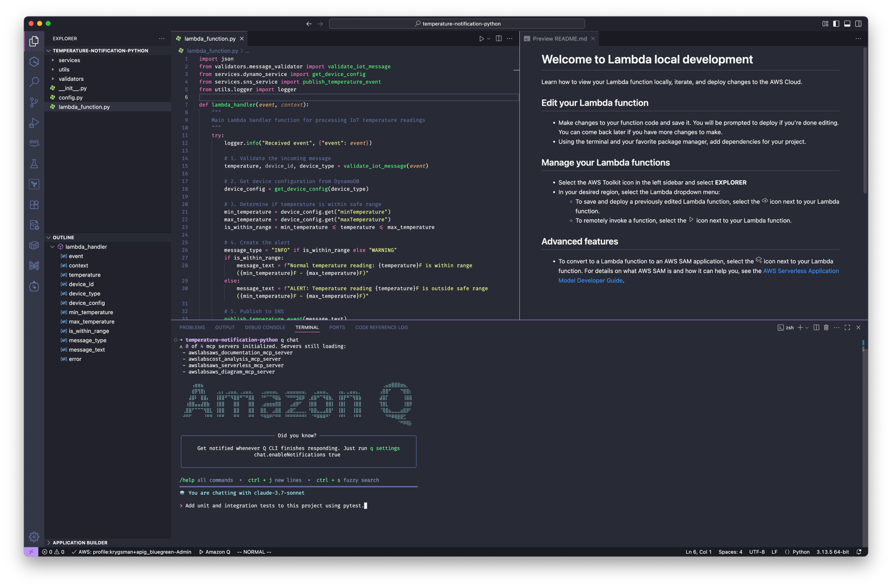
Task: Split the terminal pane
Action: 816,328
